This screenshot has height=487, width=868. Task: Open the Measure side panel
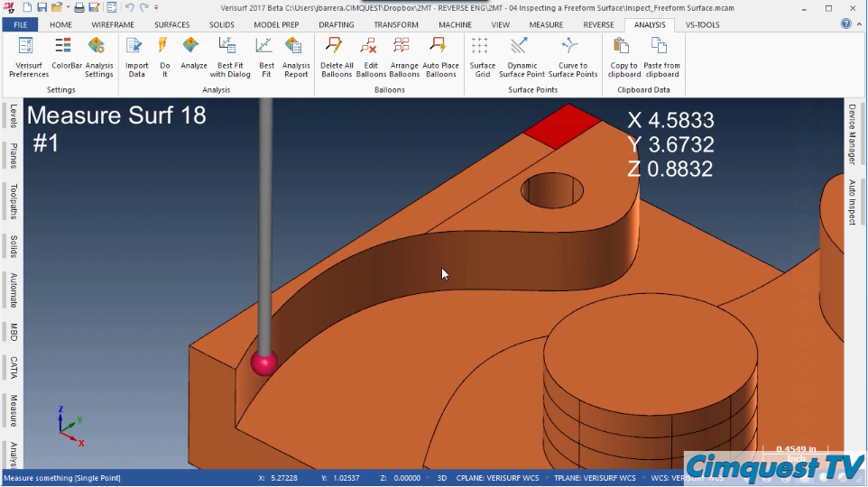13,410
